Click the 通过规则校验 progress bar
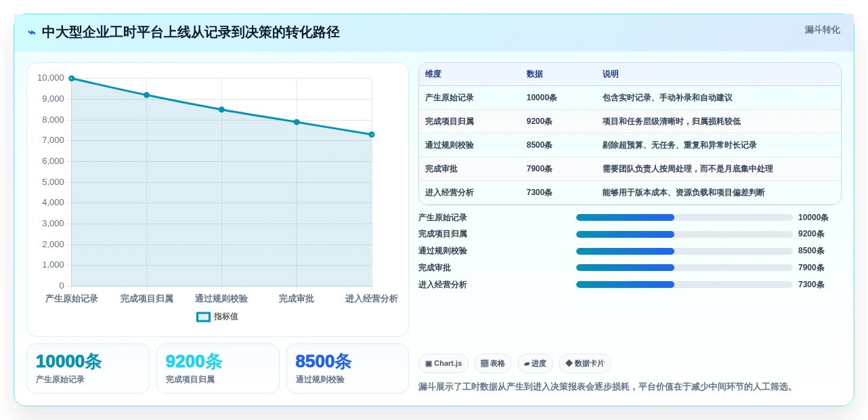This screenshot has width=868, height=420. tap(685, 251)
